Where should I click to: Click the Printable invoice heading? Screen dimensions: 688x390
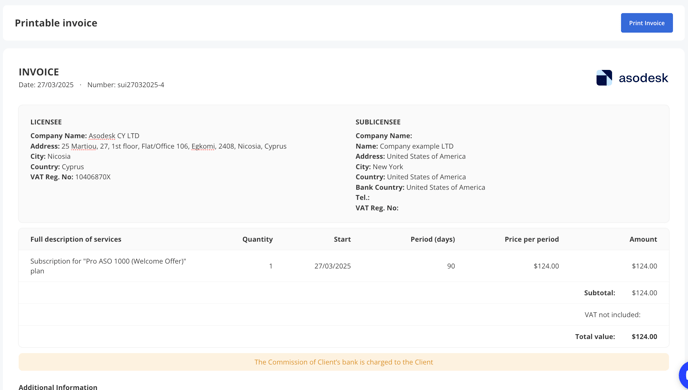pos(56,23)
